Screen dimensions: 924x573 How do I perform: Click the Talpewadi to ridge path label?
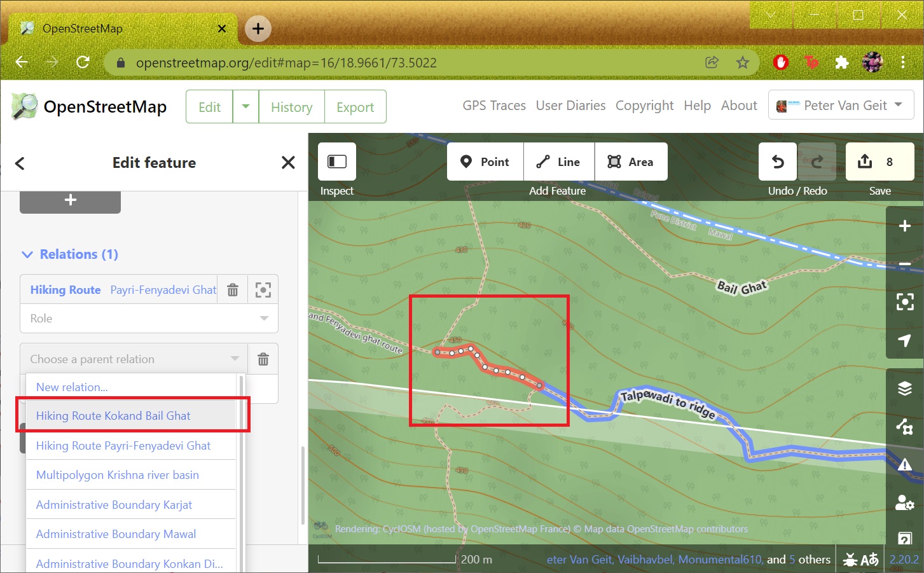click(x=668, y=404)
